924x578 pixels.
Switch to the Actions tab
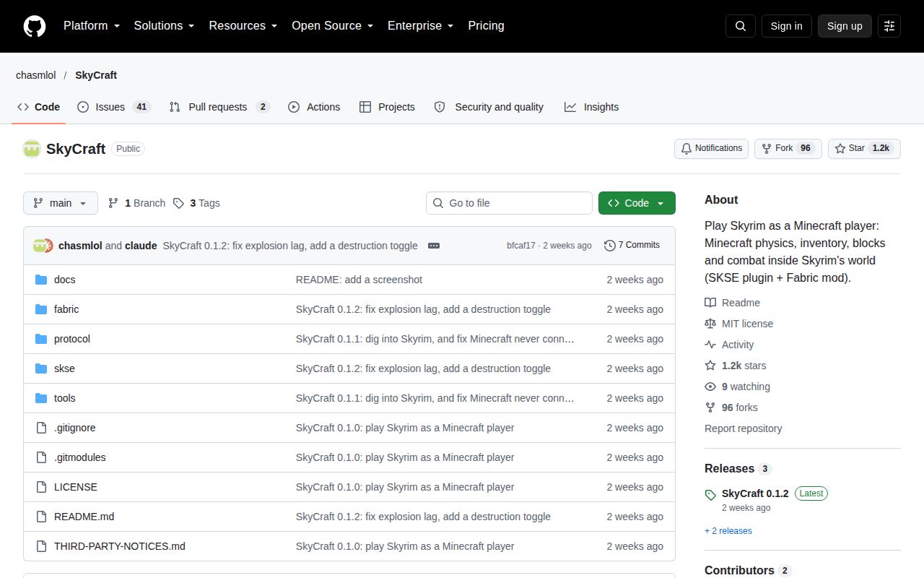click(x=314, y=107)
